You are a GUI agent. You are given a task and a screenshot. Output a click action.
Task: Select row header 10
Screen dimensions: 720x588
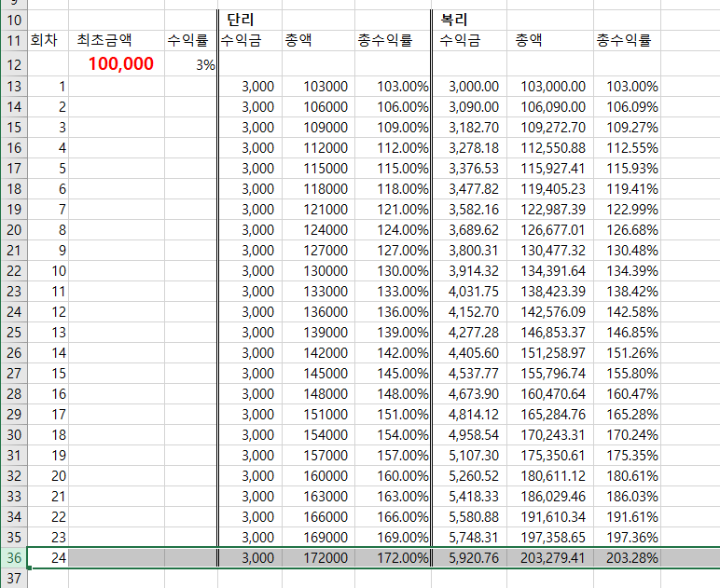click(14, 20)
